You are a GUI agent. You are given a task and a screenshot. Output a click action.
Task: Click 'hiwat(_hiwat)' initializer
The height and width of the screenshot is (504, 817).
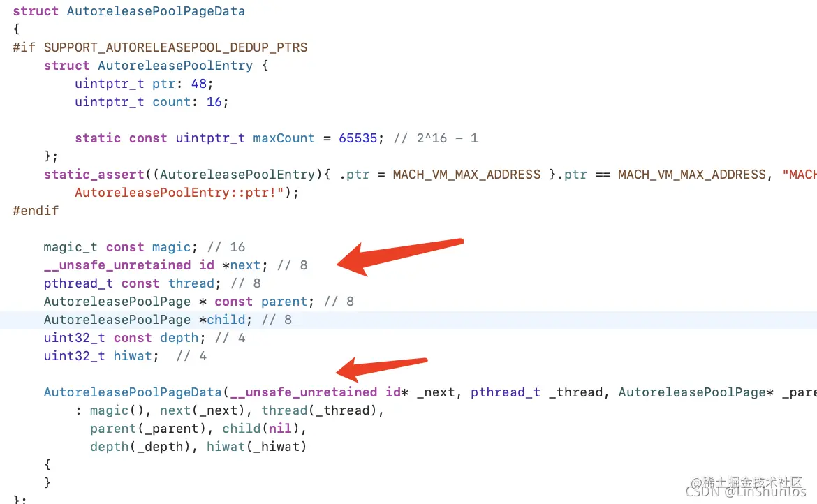coord(256,447)
